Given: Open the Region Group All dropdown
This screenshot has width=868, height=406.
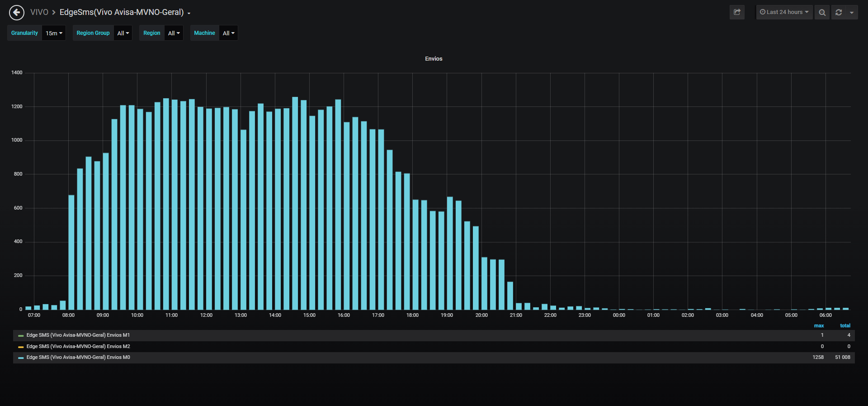Looking at the screenshot, I should 123,33.
